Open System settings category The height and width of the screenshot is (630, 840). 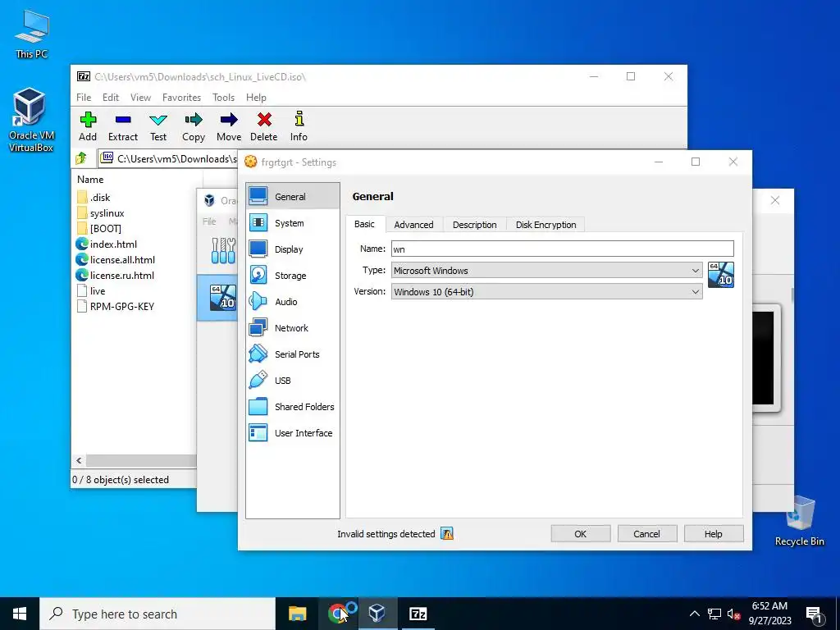293,223
